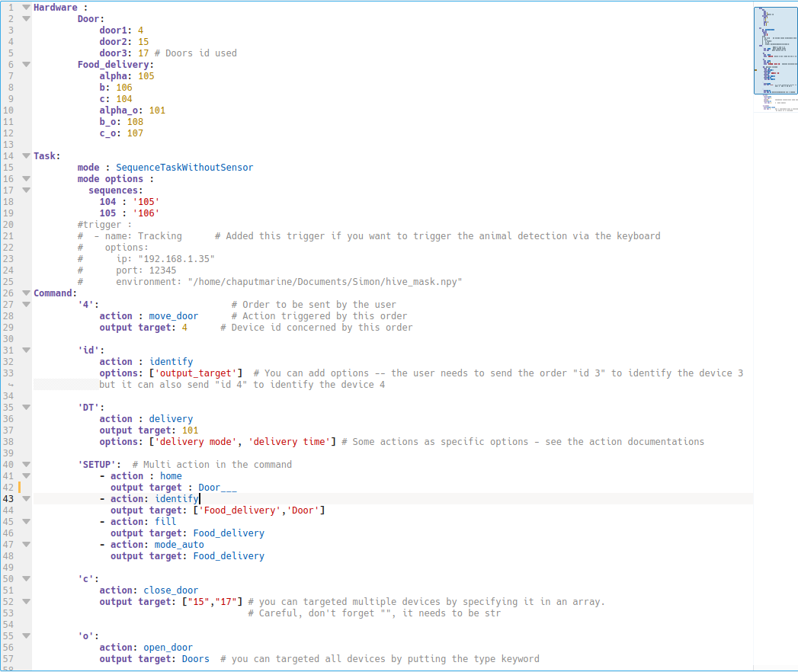
Task: Click the 'output_target' option string
Action: pos(195,373)
